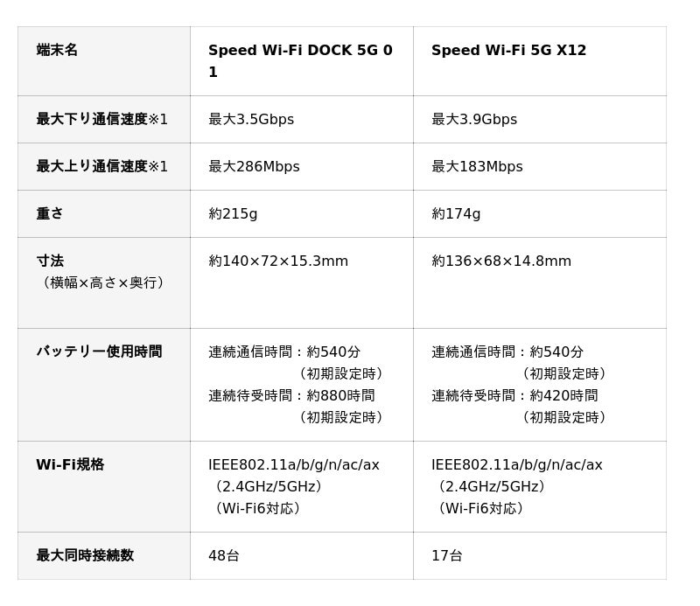Click the バッテリー使用時間 row label

pyautogui.click(x=99, y=352)
